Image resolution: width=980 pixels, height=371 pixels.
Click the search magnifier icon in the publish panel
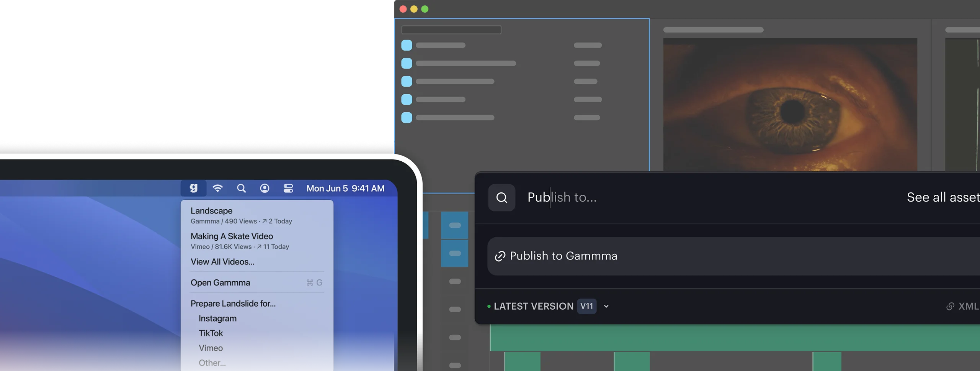(501, 197)
